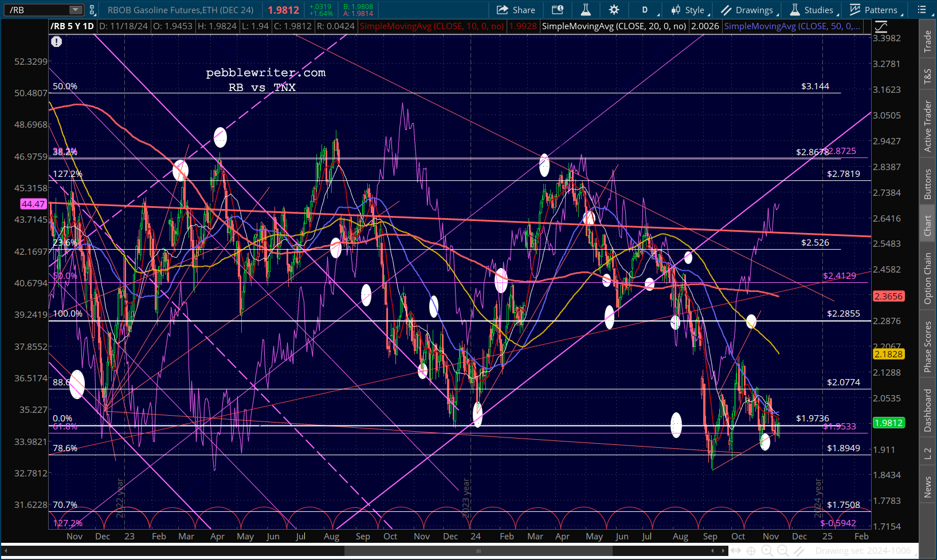Click the flask icon in toolbar
This screenshot has width=937, height=560.
tap(585, 10)
